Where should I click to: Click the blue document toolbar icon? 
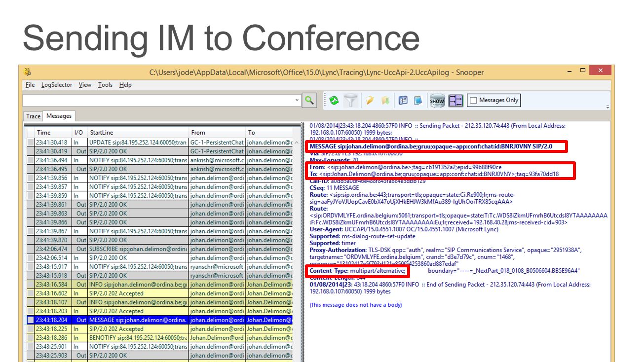[x=418, y=100]
